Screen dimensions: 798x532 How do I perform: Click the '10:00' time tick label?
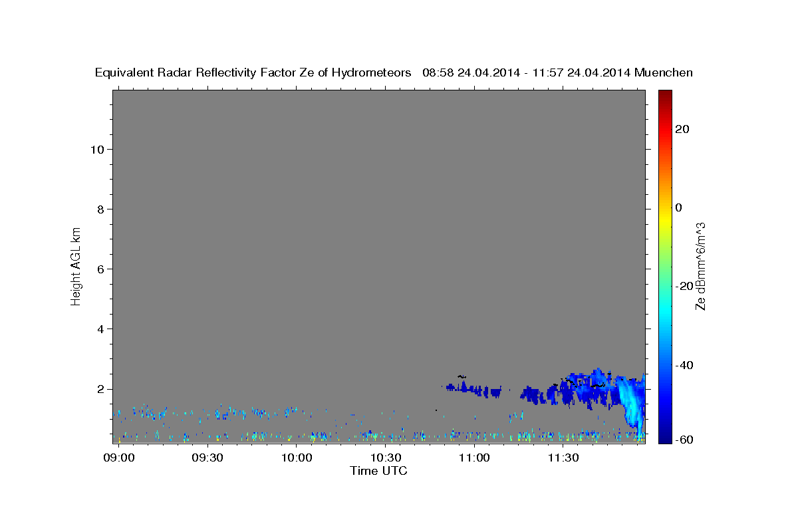pyautogui.click(x=297, y=458)
